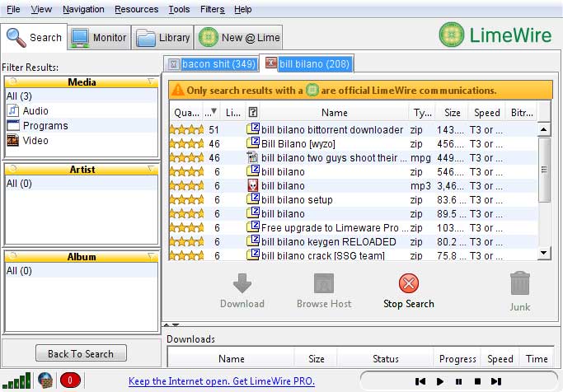Click the connection quality bars icon
Image resolution: width=563 pixels, height=392 pixels.
[16, 380]
